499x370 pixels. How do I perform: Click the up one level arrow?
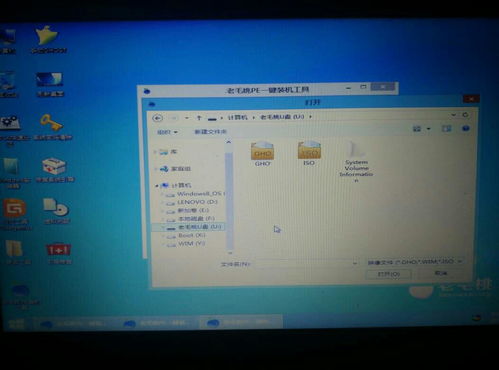199,118
